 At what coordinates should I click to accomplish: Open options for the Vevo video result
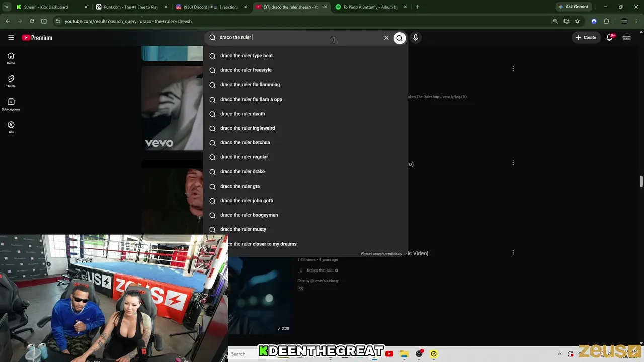(513, 69)
